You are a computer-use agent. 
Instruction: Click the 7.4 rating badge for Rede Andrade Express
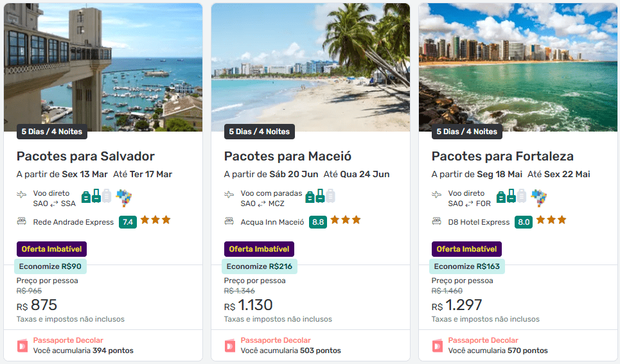point(128,222)
